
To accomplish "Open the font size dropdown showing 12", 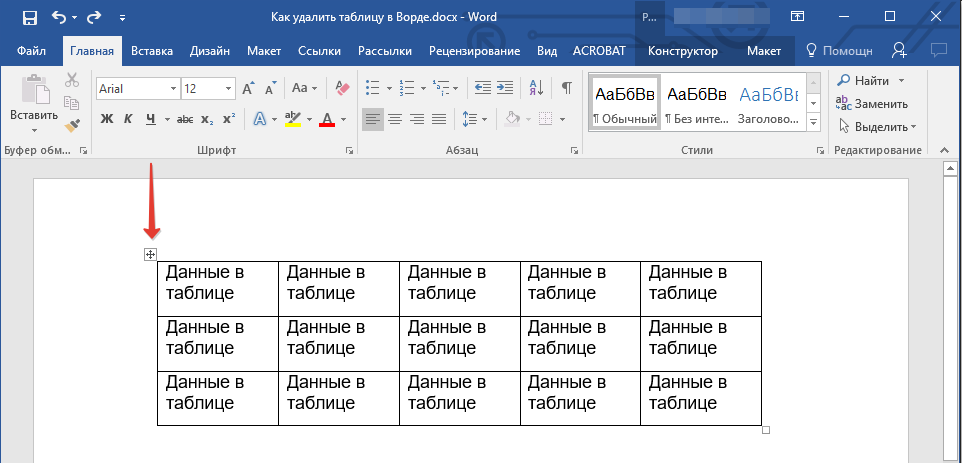I will tap(230, 89).
